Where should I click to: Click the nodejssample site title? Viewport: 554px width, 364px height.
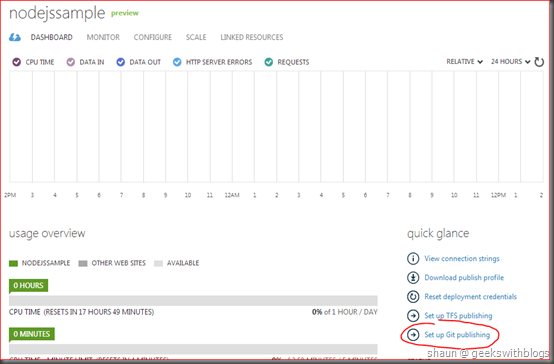pyautogui.click(x=57, y=13)
